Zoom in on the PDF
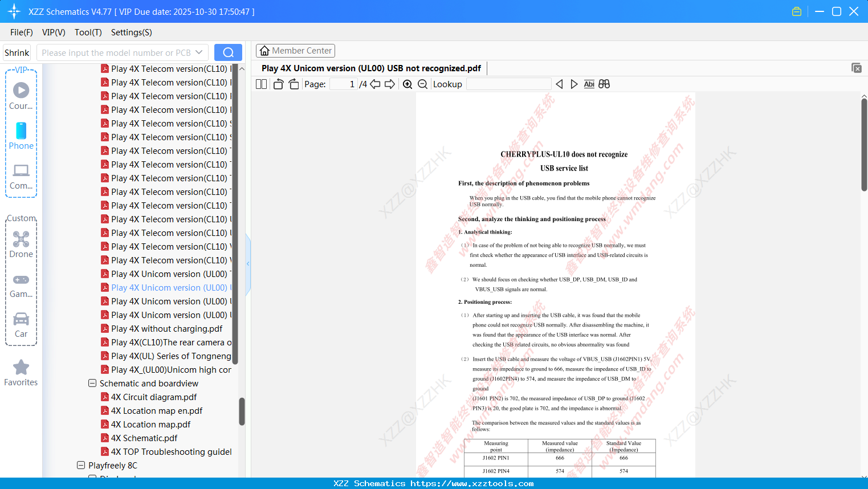868x489 pixels. [407, 84]
